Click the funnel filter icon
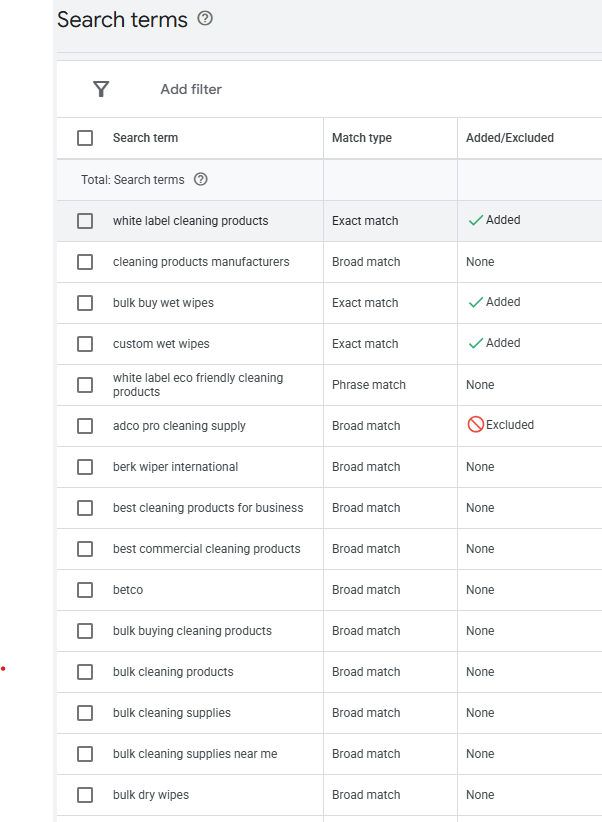 pos(101,89)
